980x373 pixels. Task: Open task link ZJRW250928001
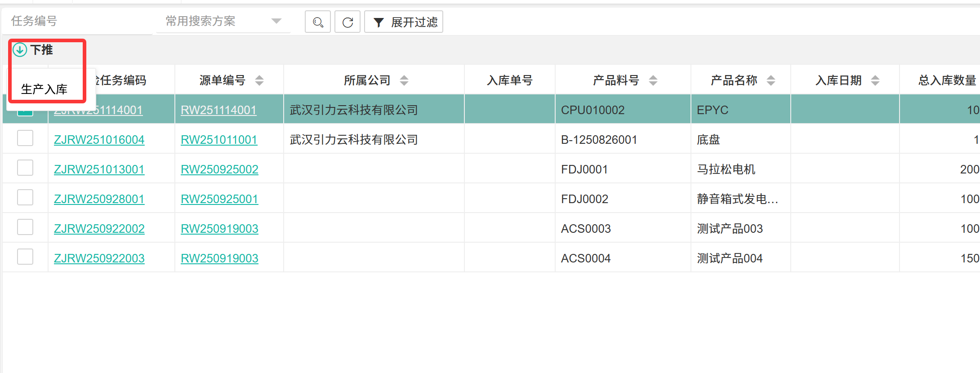(99, 199)
